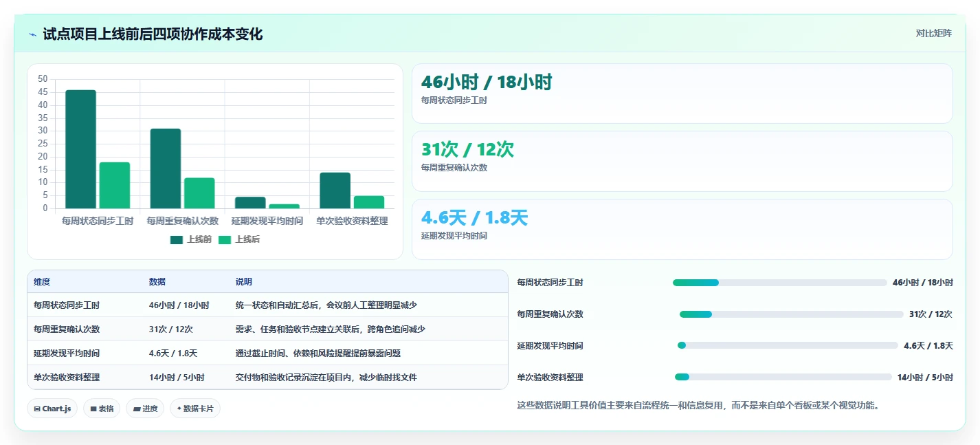Click the chart axis label 每周状态同步工时

coord(98,221)
